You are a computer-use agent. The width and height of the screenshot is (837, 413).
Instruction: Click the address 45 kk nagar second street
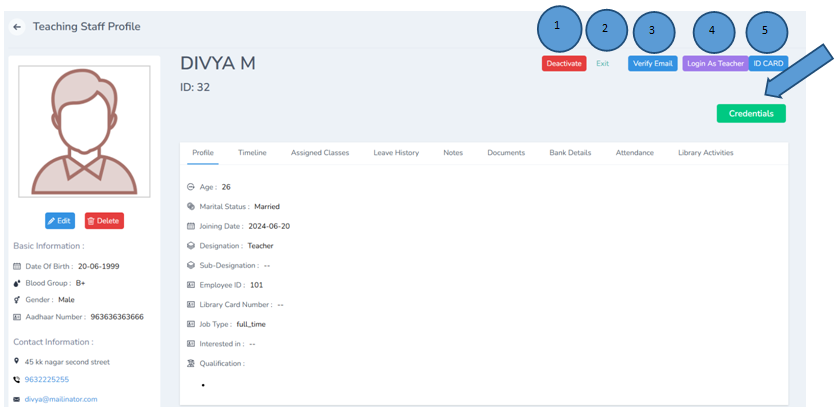point(67,362)
